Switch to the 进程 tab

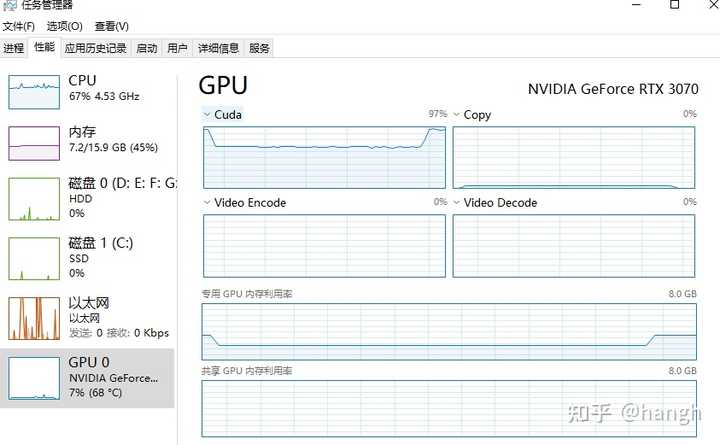tap(14, 48)
